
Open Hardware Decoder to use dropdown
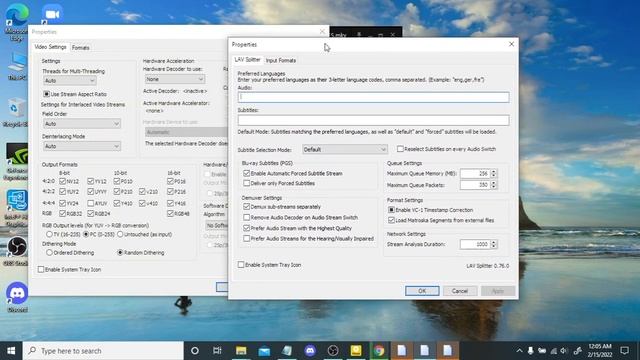coord(174,79)
